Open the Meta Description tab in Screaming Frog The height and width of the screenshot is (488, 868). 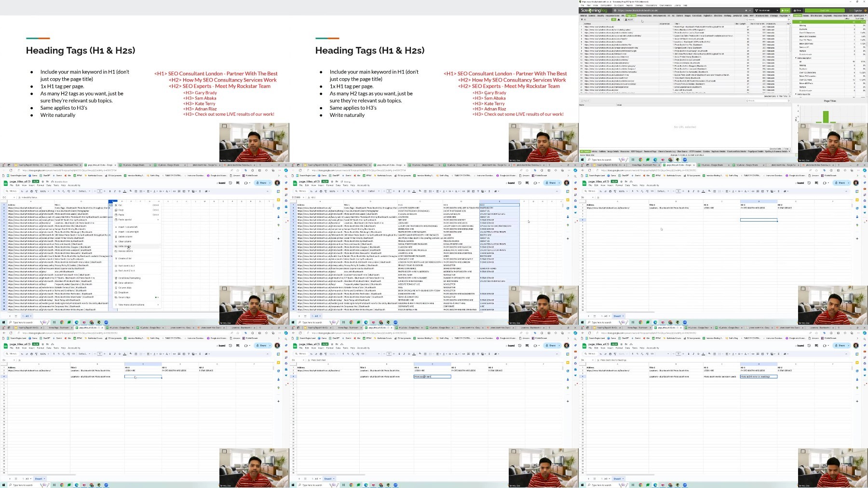point(644,15)
